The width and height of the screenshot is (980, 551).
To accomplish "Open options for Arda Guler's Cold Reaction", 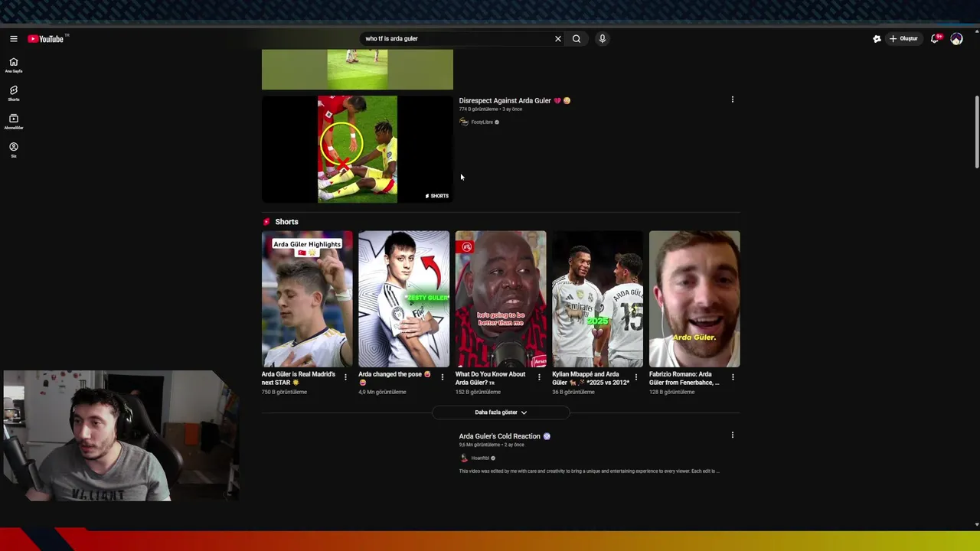I will (732, 435).
